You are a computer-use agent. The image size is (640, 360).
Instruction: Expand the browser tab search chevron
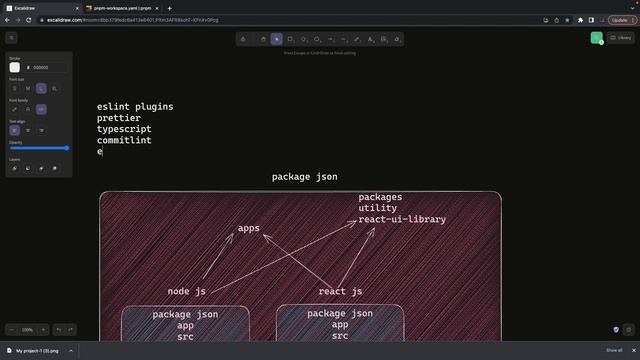tap(633, 8)
